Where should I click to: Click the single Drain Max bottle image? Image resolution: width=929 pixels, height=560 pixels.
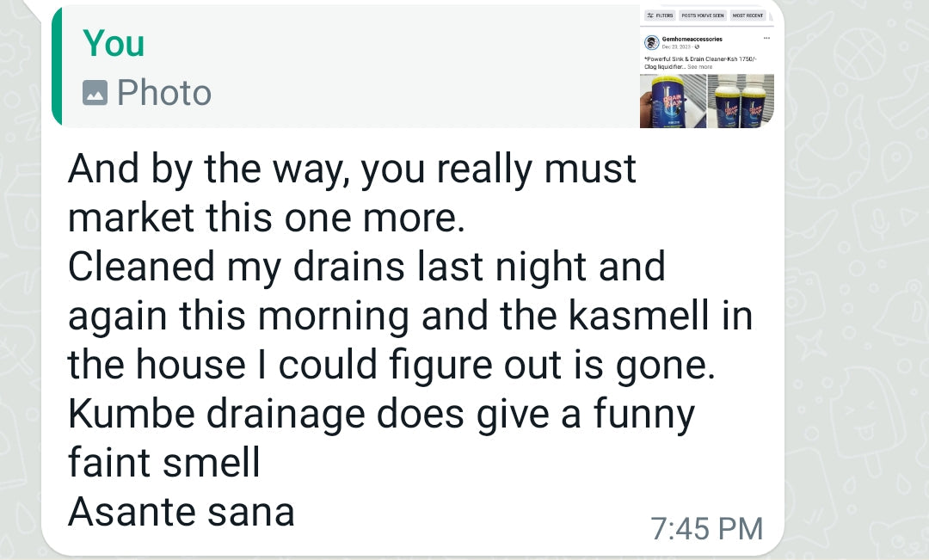673,101
